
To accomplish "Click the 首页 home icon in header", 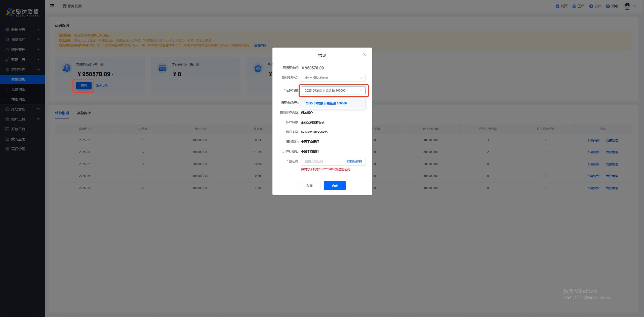I will click(x=557, y=6).
